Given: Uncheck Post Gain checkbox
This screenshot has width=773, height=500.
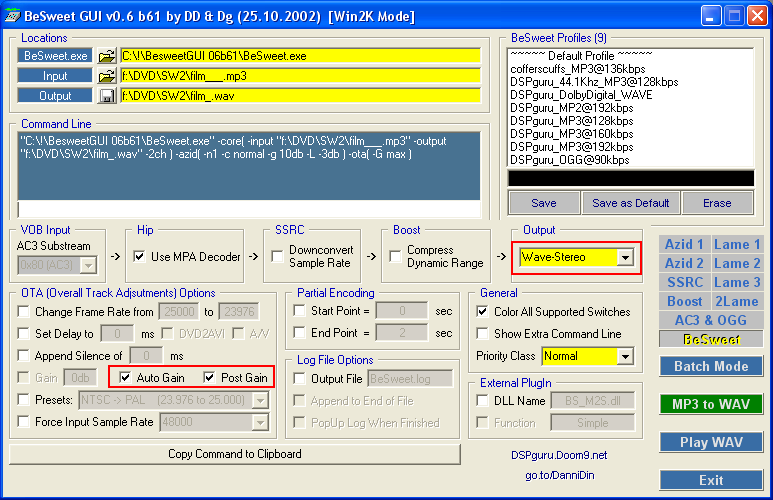Looking at the screenshot, I should tap(210, 378).
